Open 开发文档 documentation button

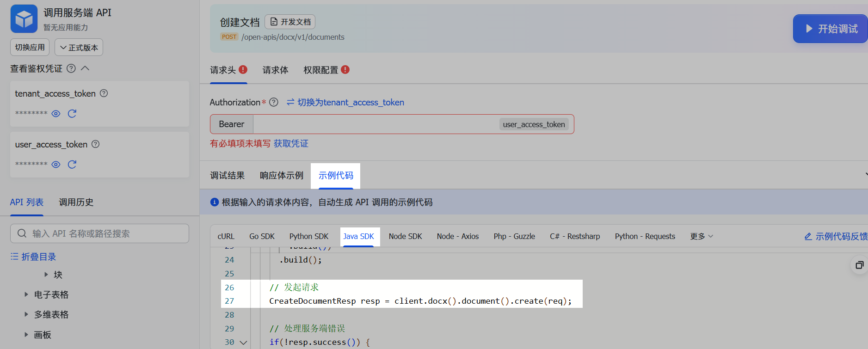point(290,22)
